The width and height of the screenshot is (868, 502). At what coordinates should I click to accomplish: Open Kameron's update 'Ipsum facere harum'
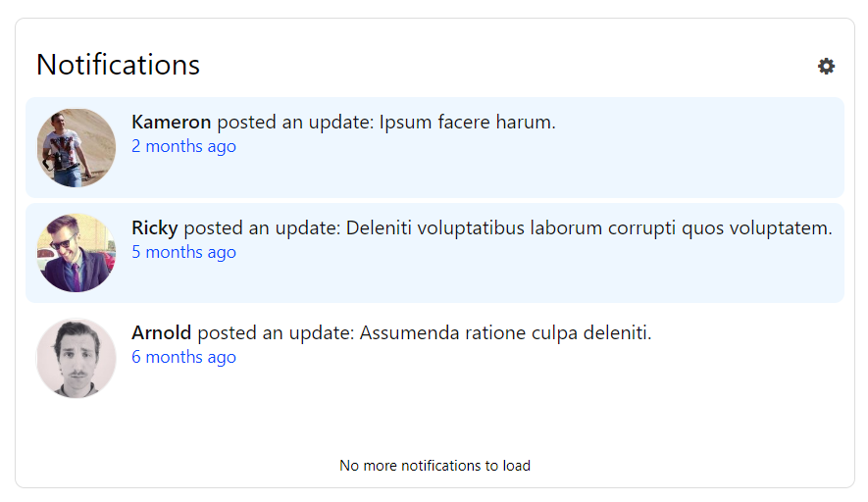coord(467,122)
